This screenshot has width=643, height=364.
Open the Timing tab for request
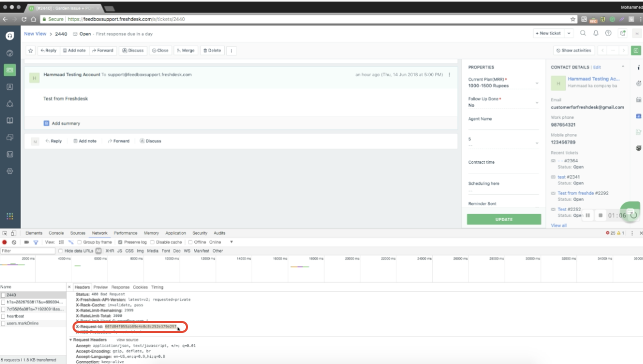pyautogui.click(x=157, y=287)
